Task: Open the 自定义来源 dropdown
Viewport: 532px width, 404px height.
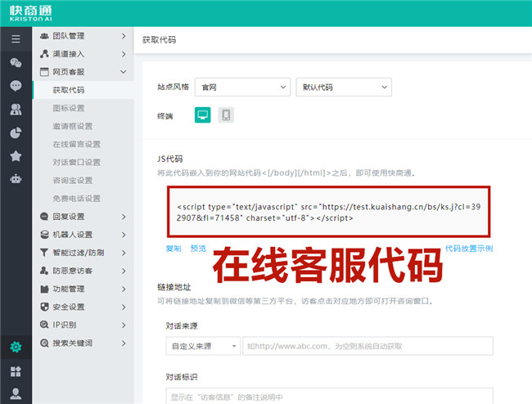Action: 202,346
